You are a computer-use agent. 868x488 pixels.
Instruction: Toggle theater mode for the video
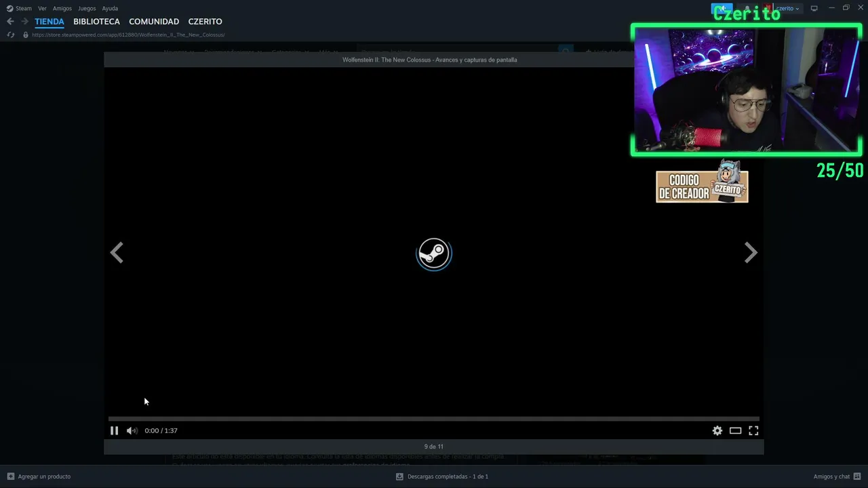coord(735,430)
